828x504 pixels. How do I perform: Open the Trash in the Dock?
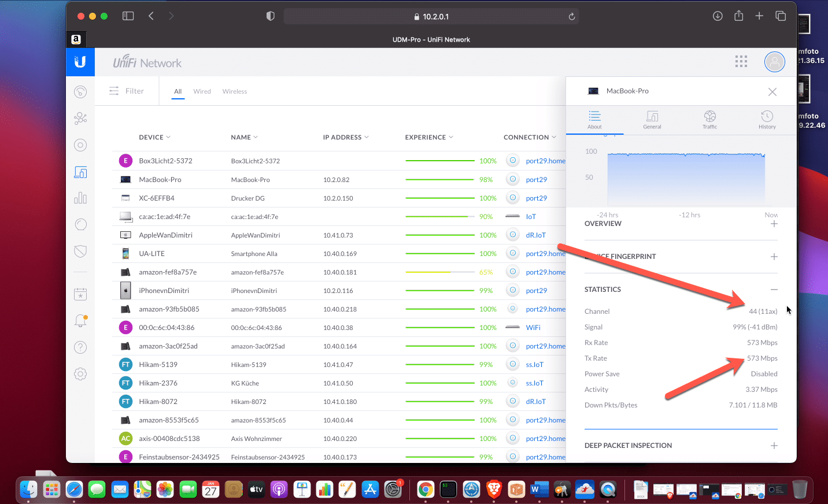pos(800,490)
